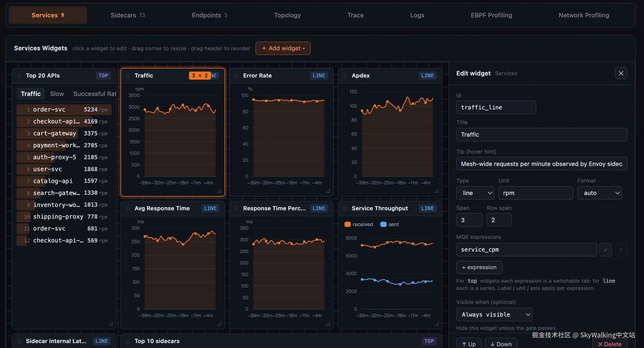Click resize corner of Top 20 APIs widget
Image resolution: width=644 pixels, height=348 pixels.
111,324
